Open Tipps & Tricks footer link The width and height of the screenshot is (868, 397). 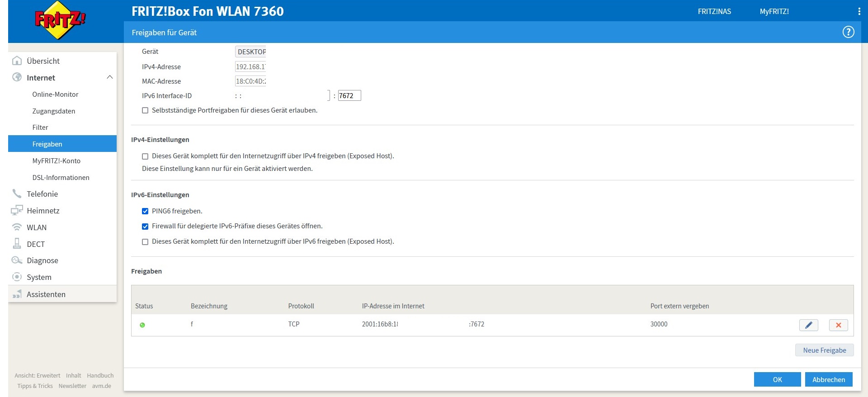(35, 386)
